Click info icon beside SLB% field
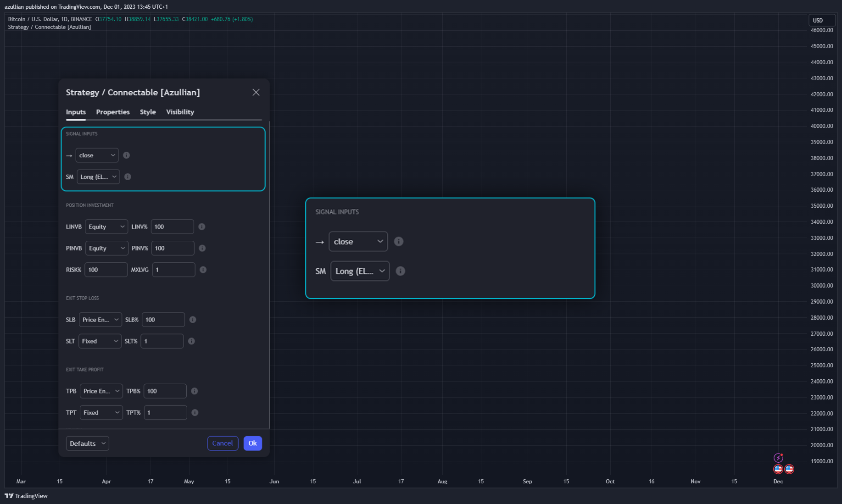Image resolution: width=842 pixels, height=504 pixels. pyautogui.click(x=193, y=320)
